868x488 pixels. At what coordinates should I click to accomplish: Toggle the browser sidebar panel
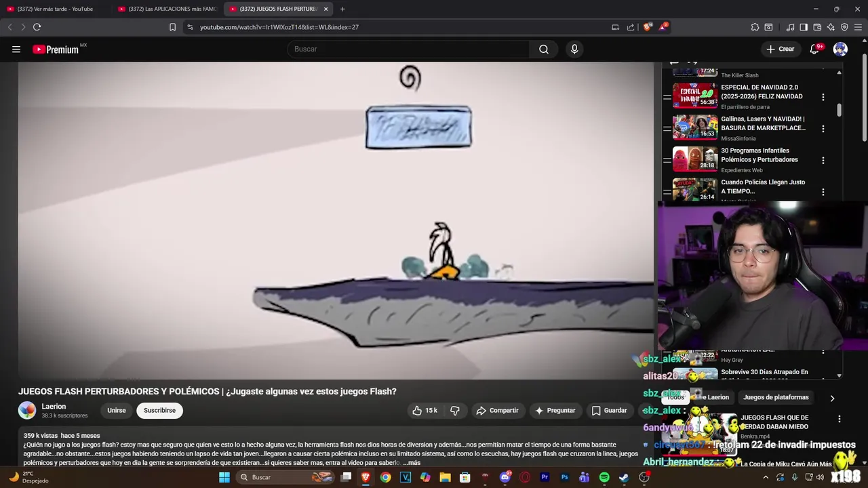click(804, 27)
